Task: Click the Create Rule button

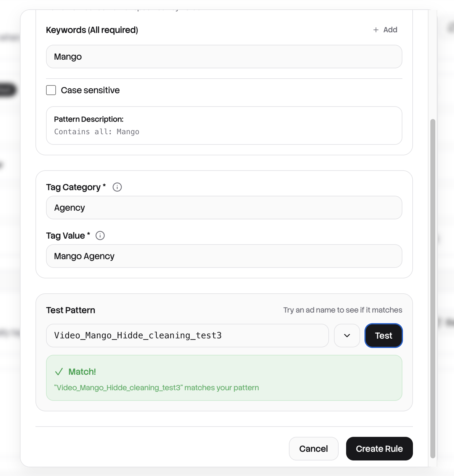Action: [379, 449]
